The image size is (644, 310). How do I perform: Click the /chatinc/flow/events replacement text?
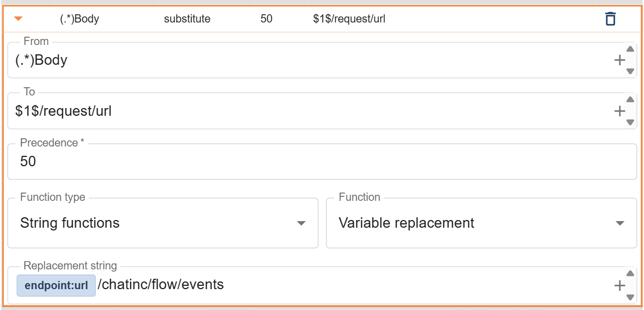click(161, 285)
